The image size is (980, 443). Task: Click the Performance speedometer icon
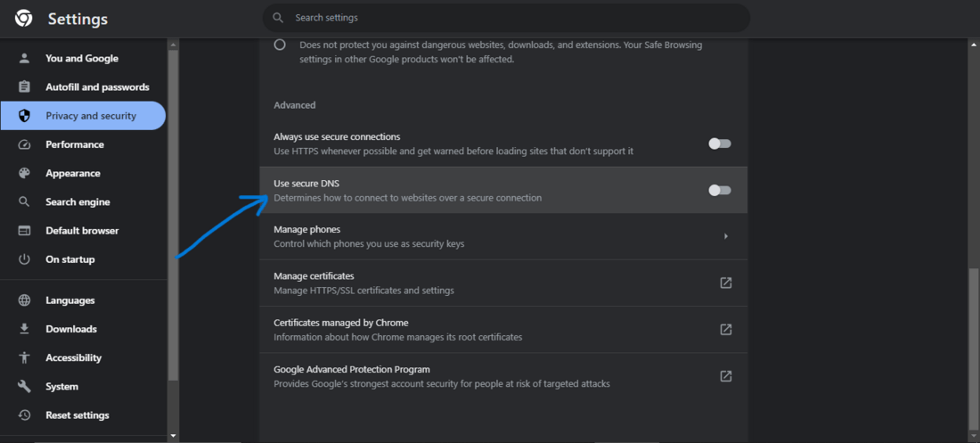click(25, 144)
